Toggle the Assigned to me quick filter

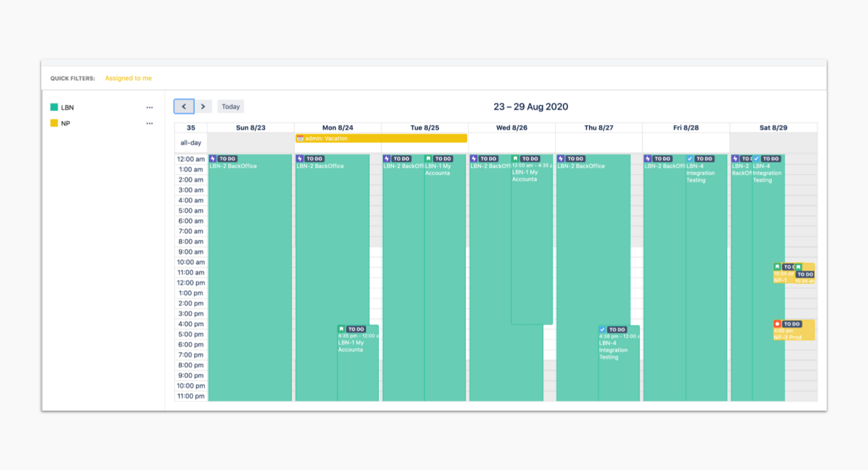(128, 78)
